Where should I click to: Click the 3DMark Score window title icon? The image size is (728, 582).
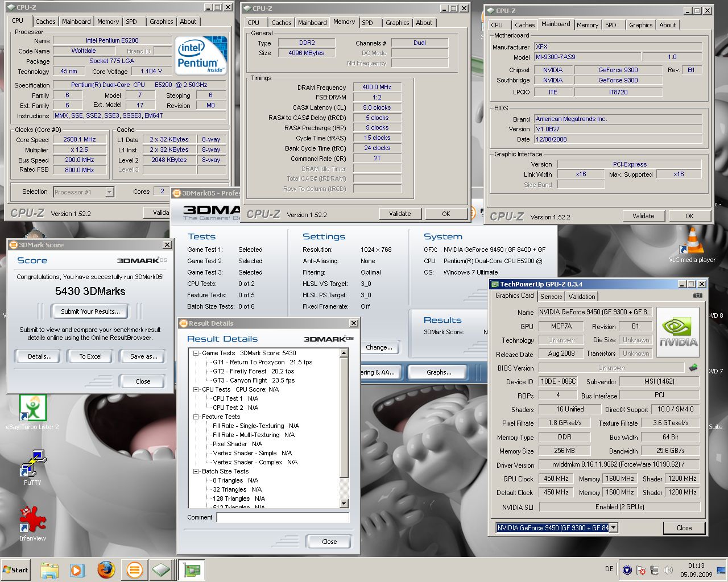click(x=14, y=244)
